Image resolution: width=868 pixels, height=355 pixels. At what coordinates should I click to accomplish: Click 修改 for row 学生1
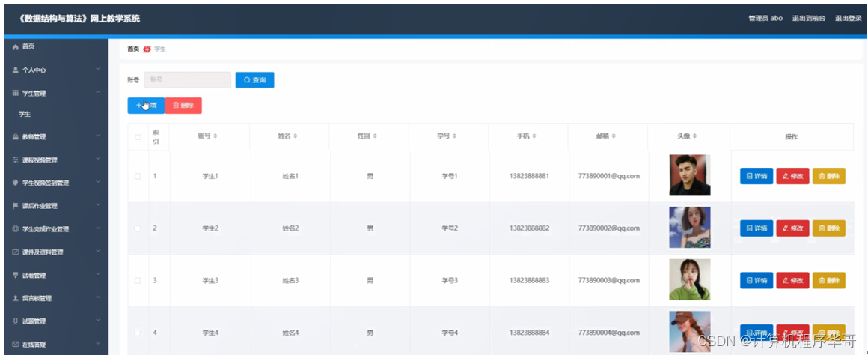point(792,176)
